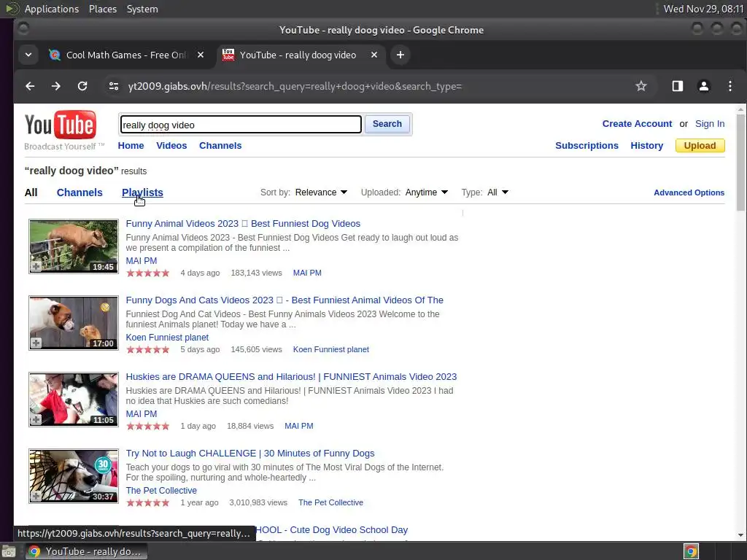747x560 pixels.
Task: Add Funny Dogs And Cats video plus icon
Action: click(36, 343)
